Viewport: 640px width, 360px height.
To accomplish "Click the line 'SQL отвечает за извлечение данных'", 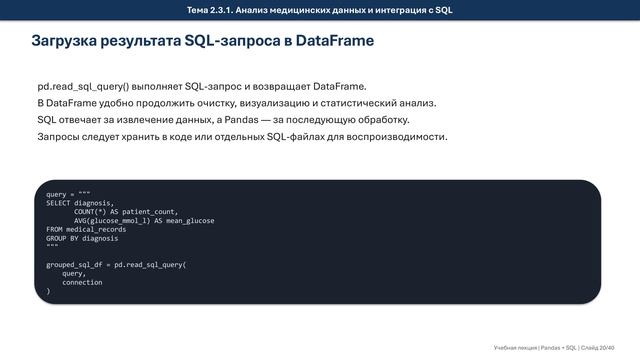I will pos(223,120).
